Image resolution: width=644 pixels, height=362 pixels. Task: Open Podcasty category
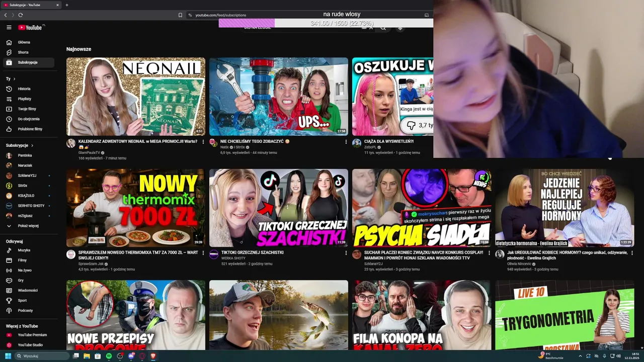[x=30, y=310]
